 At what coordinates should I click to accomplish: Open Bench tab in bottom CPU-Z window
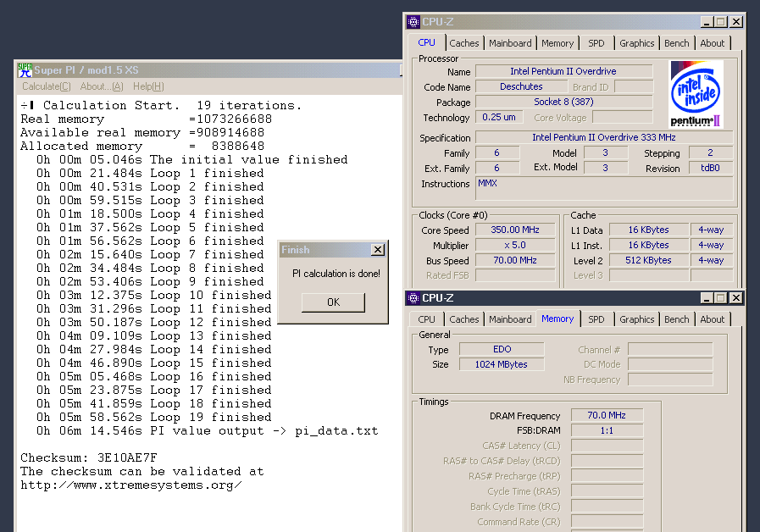676,319
